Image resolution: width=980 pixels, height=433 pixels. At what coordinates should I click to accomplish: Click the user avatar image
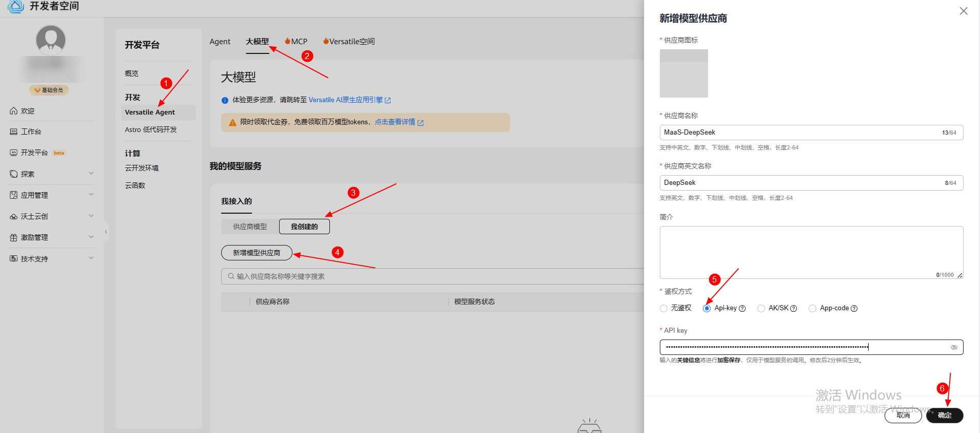(x=51, y=40)
